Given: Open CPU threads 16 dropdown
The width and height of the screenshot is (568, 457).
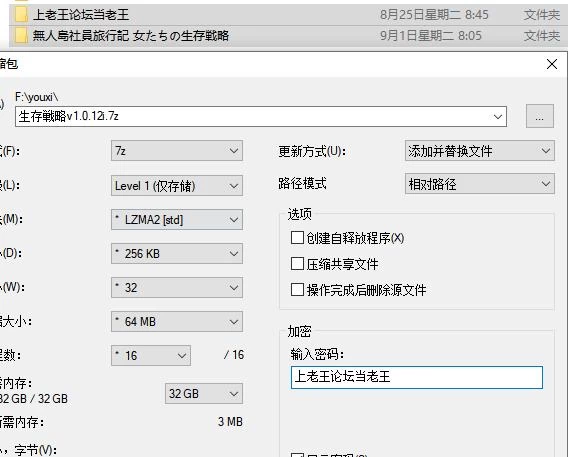Looking at the screenshot, I should coord(151,356).
